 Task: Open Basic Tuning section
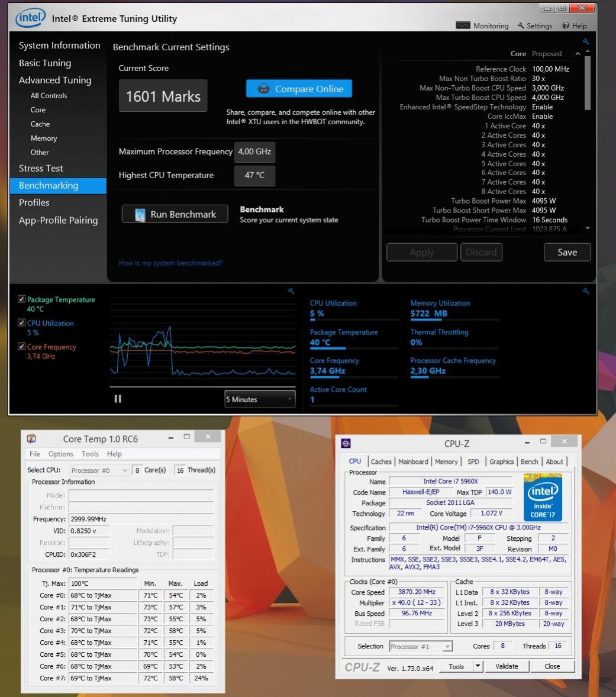coord(45,63)
